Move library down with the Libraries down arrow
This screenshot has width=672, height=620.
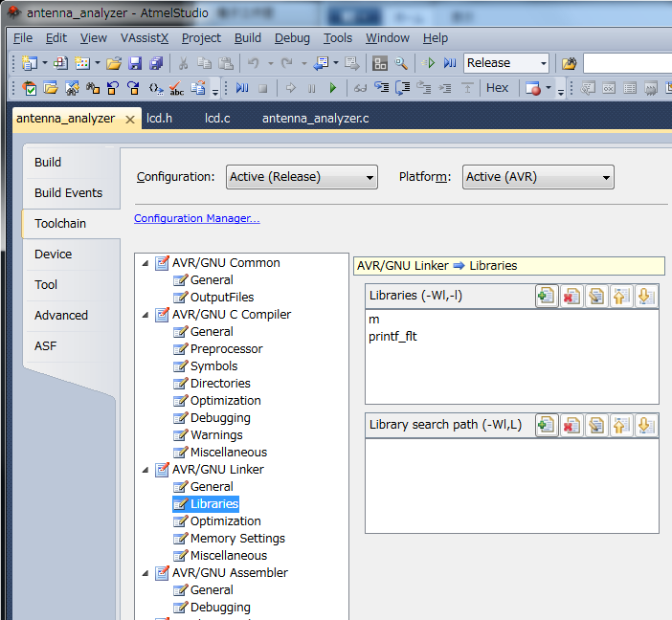click(x=646, y=296)
